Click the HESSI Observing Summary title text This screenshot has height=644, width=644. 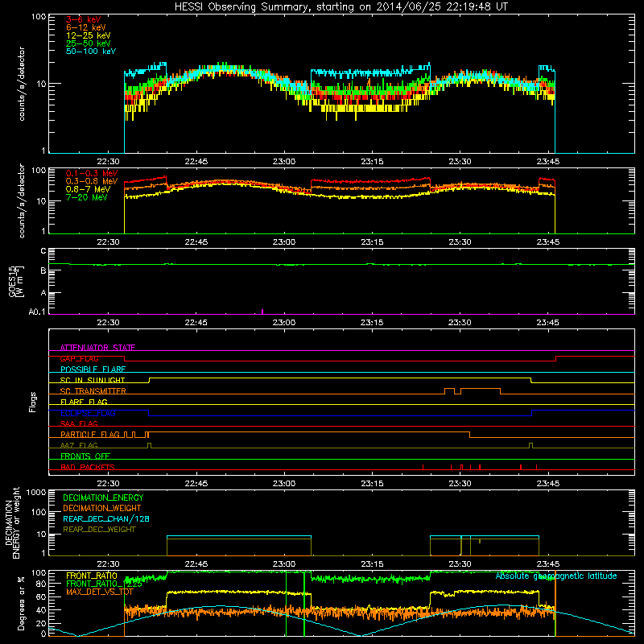tap(341, 7)
